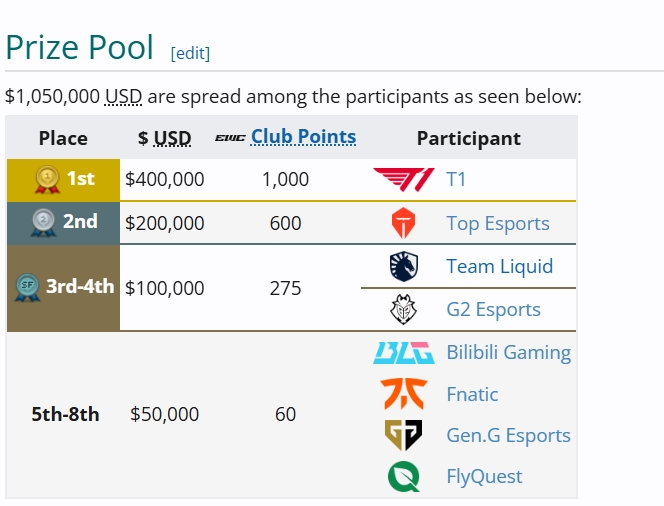Viewport: 664px width, 506px height.
Task: Open the FlyQuest team link
Action: click(x=484, y=477)
